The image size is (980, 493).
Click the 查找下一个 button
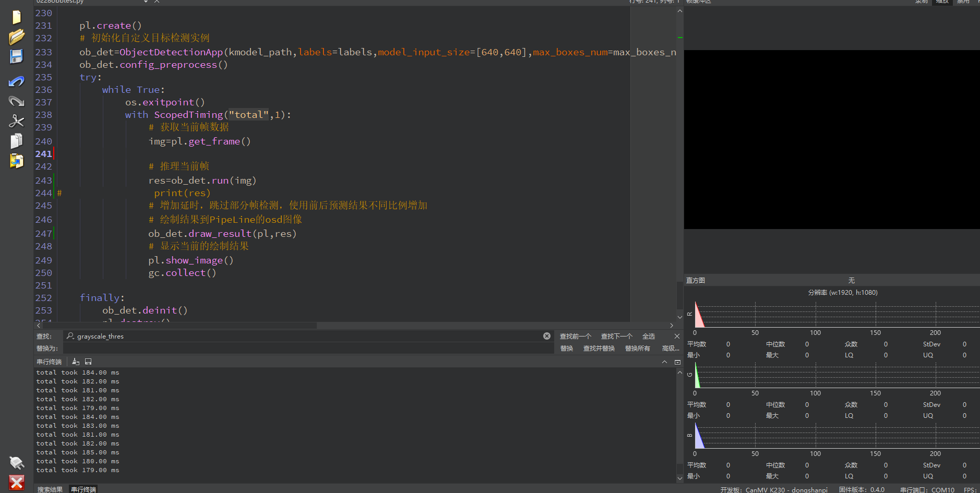click(616, 336)
